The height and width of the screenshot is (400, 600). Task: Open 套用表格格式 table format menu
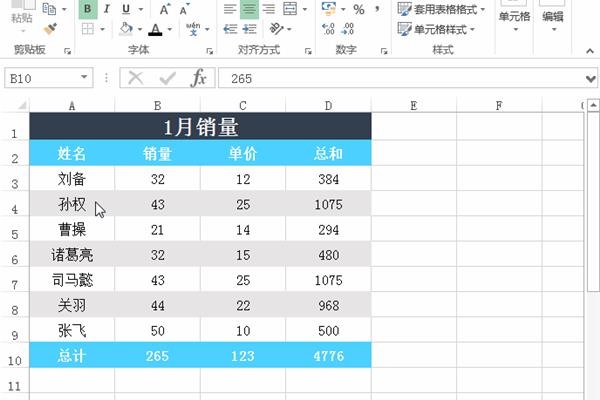tap(441, 9)
